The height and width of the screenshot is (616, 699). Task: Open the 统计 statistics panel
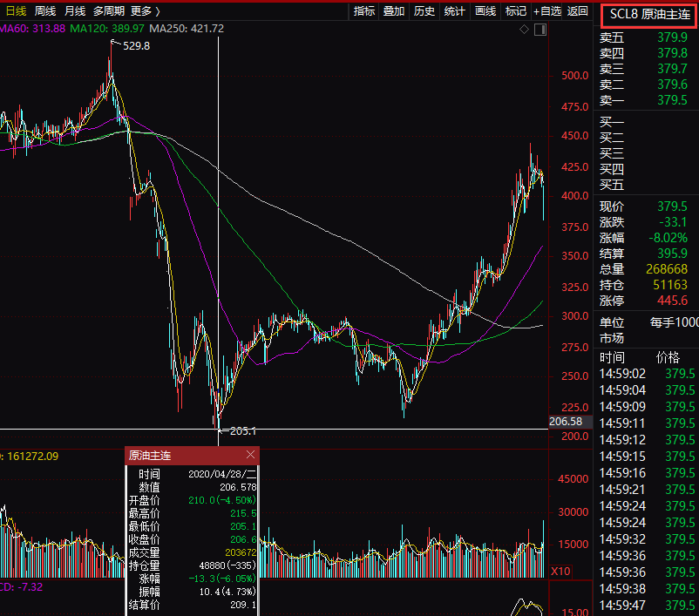(x=454, y=10)
